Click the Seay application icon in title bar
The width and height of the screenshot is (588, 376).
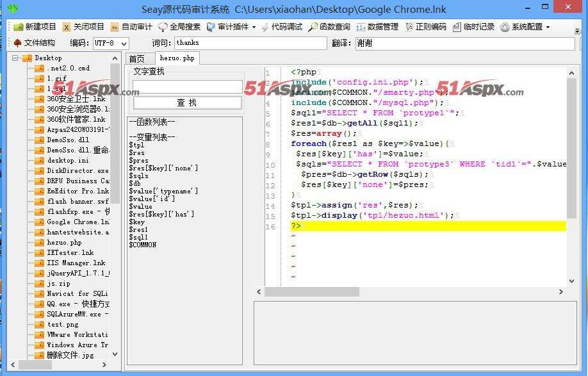(13, 8)
